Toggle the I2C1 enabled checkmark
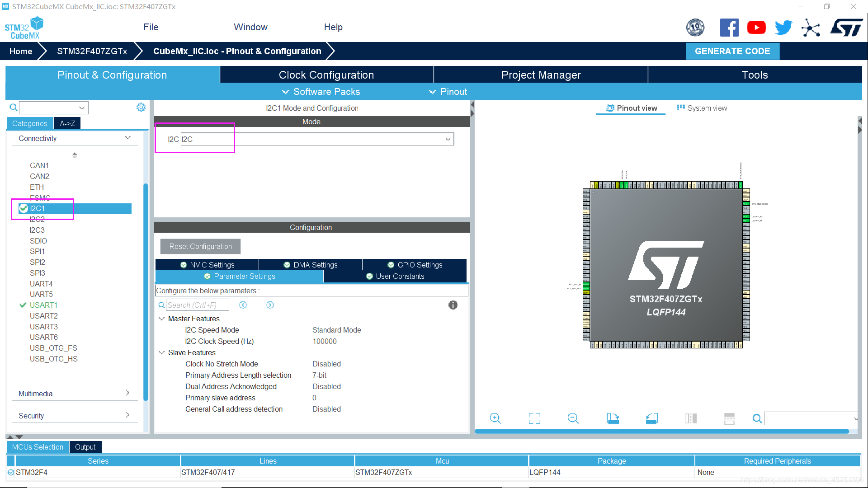868x488 pixels. 24,208
